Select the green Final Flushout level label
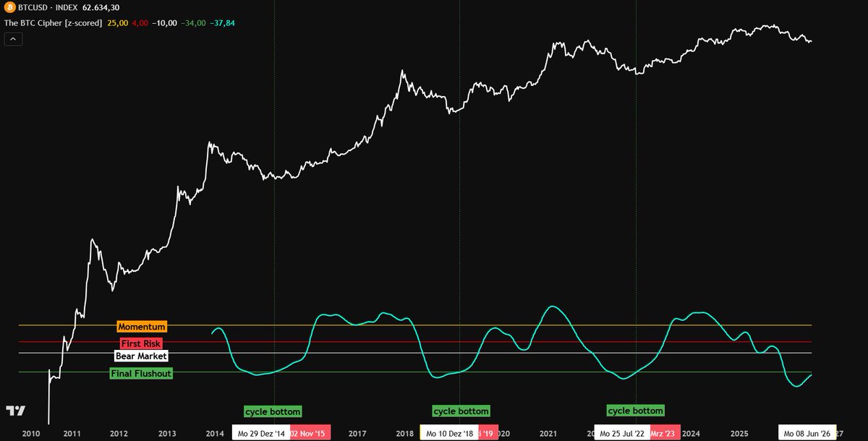868x441 pixels. 141,374
